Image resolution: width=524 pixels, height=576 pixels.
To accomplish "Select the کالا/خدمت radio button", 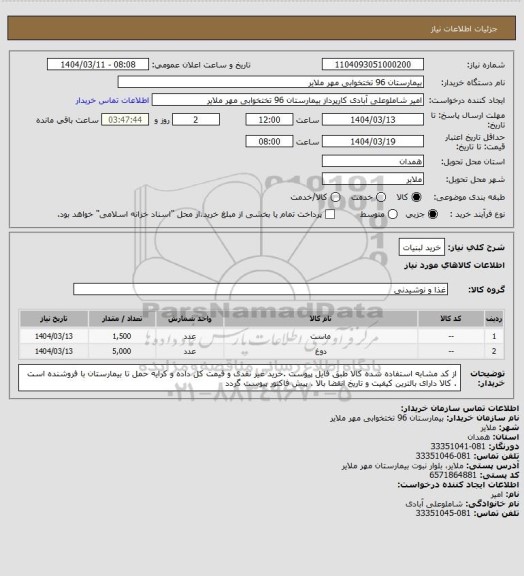I will (x=335, y=197).
